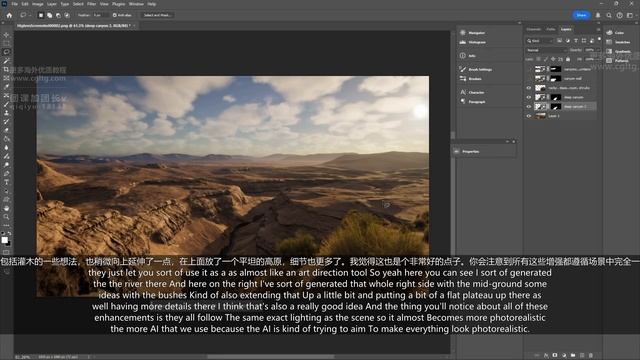Select the Hand tool
This screenshot has width=640, height=360.
point(6,208)
